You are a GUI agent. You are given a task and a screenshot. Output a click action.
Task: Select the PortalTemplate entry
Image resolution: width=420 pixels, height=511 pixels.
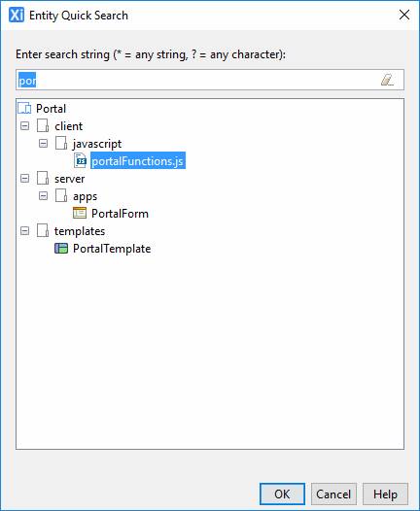(x=112, y=249)
